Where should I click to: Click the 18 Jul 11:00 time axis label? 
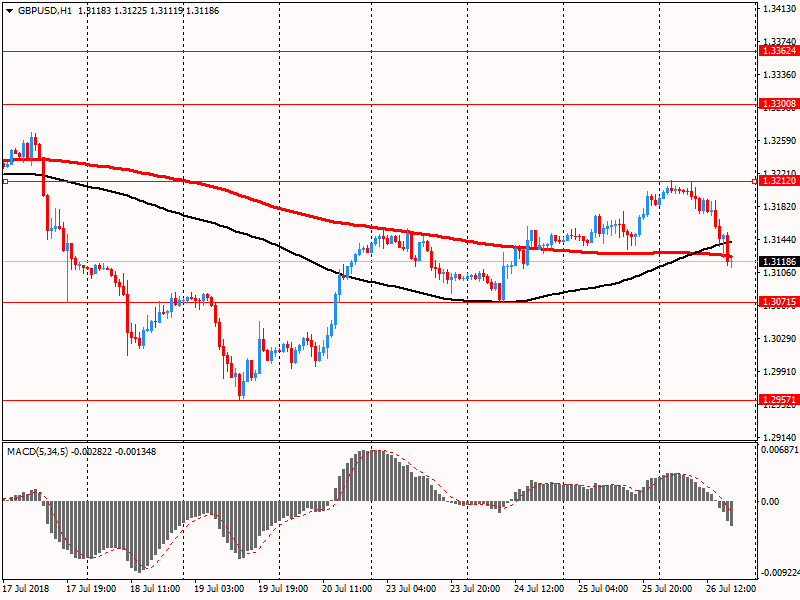tap(155, 588)
